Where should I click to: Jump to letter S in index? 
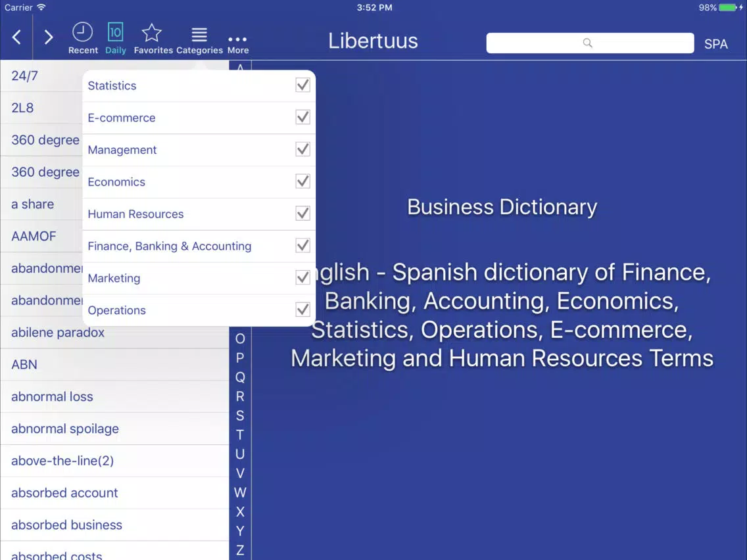coord(240,415)
